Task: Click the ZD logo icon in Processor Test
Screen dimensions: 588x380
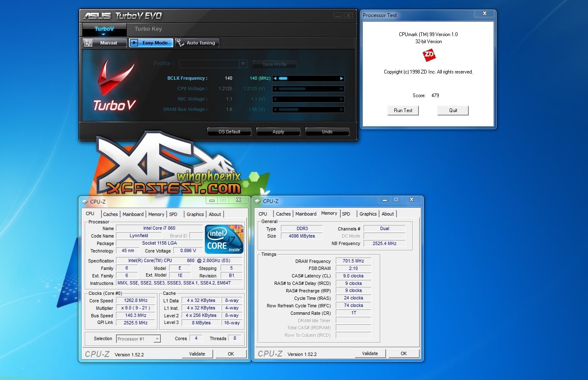Action: coord(429,55)
